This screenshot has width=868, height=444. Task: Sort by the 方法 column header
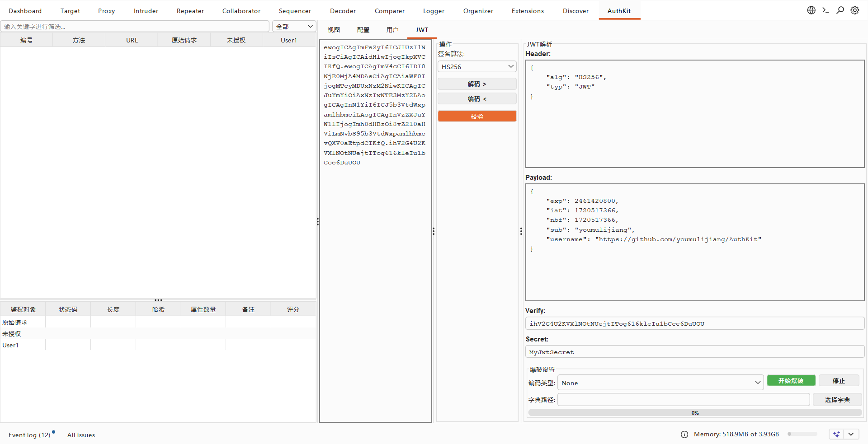tap(79, 40)
